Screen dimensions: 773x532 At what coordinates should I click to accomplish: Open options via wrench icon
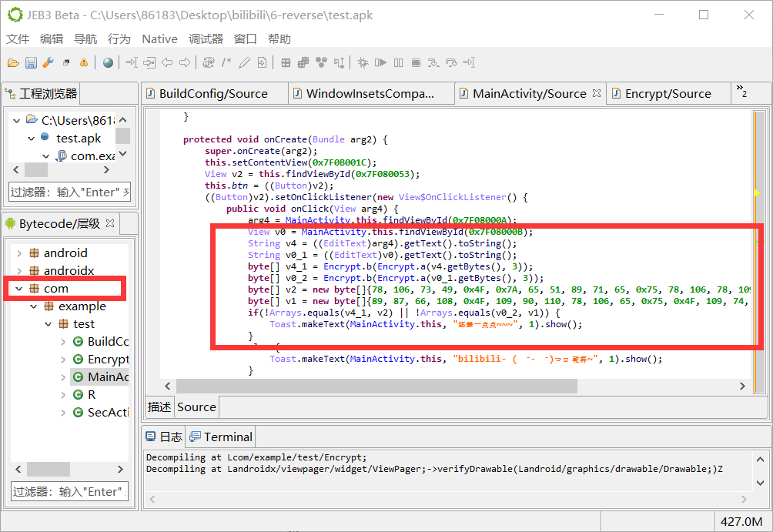click(x=49, y=62)
